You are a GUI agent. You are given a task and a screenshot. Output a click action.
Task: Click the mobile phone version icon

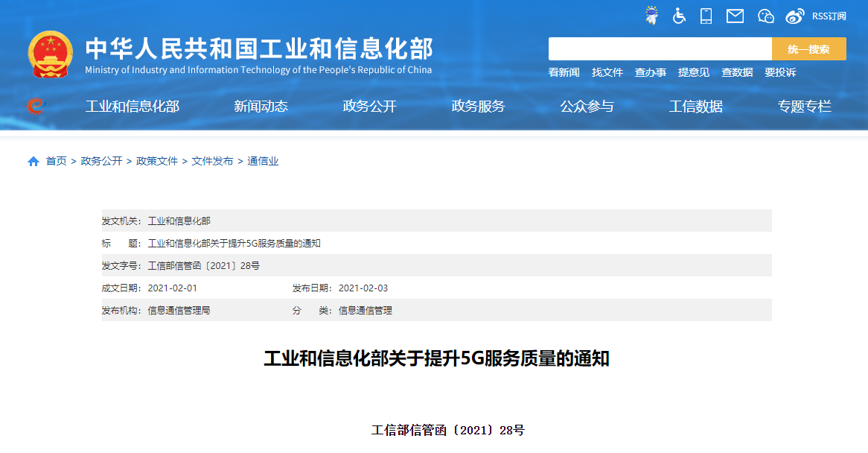706,16
